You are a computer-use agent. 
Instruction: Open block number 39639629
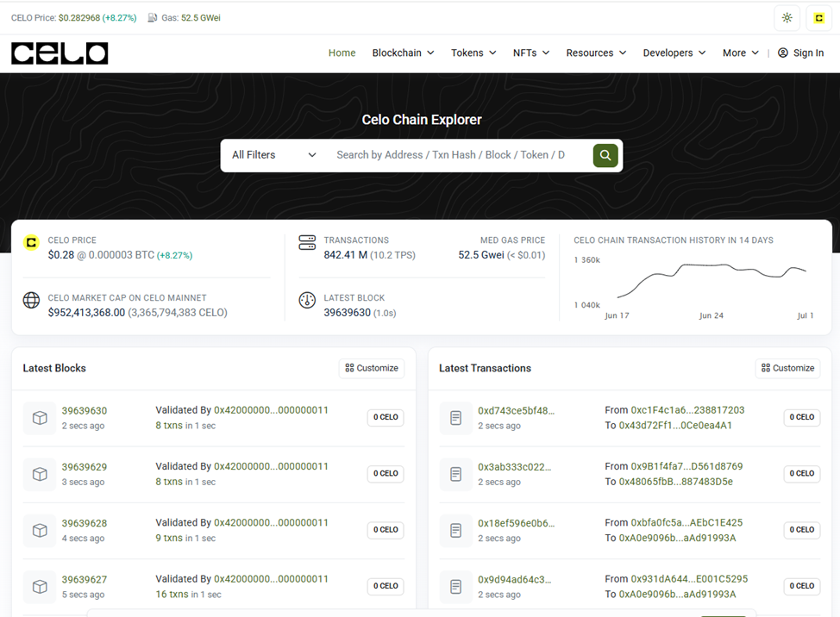coord(85,467)
